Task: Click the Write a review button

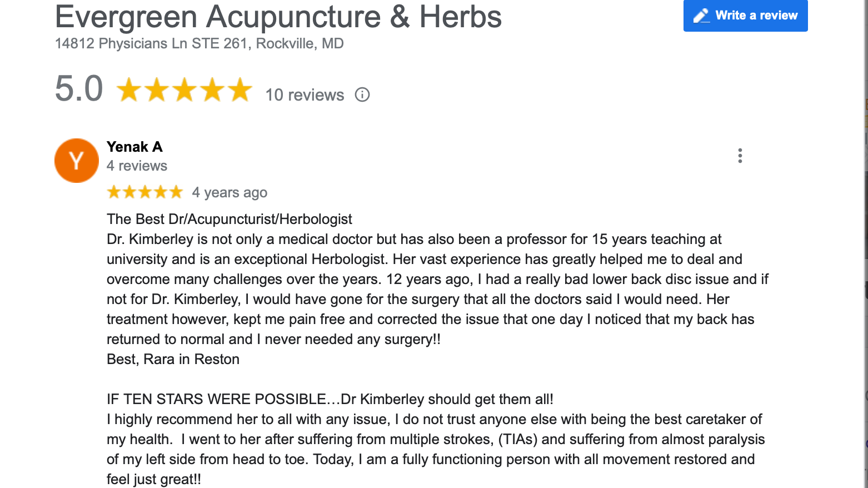Action: tap(745, 16)
